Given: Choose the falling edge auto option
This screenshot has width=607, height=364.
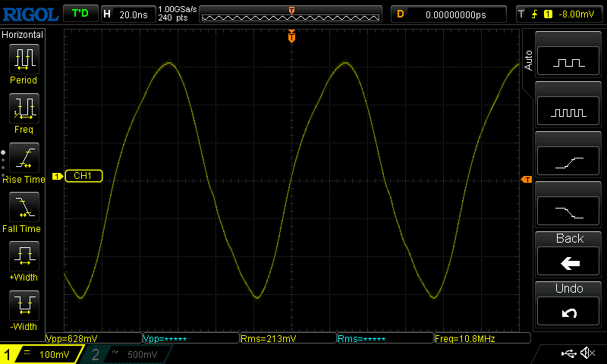Looking at the screenshot, I should coord(568,211).
